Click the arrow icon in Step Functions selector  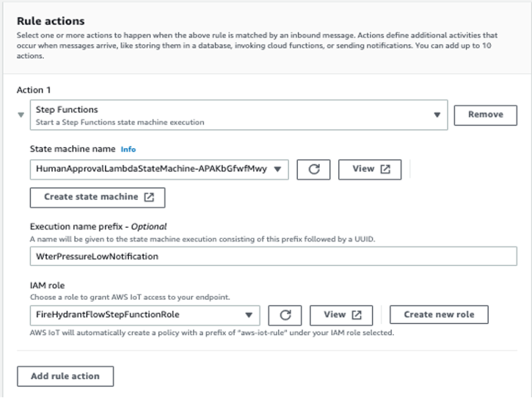point(437,115)
